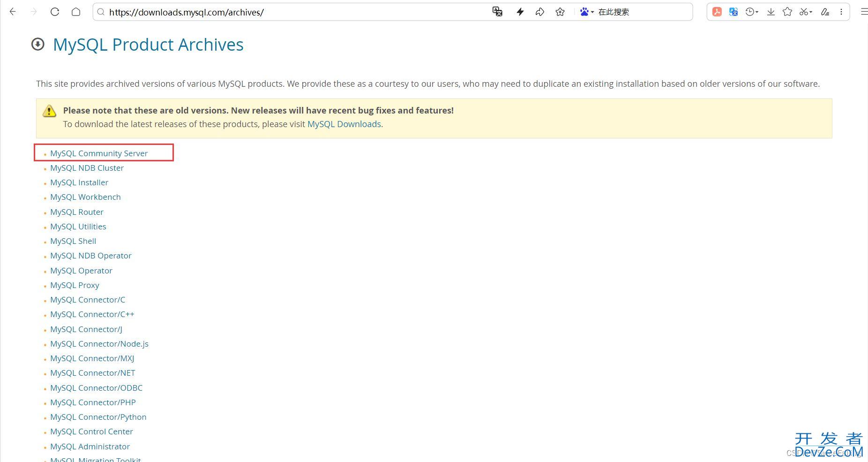Open the MySQL Operator archive link
The image size is (868, 462).
(81, 271)
